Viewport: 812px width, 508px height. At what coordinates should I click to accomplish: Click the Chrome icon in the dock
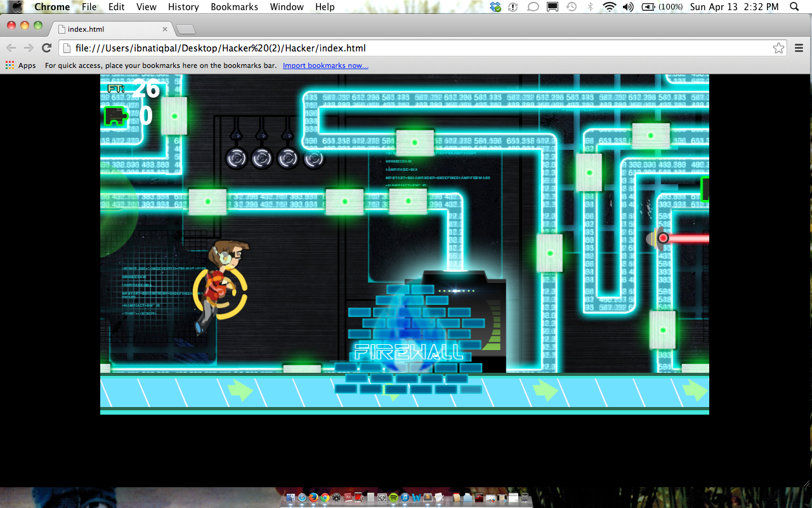coord(325,497)
